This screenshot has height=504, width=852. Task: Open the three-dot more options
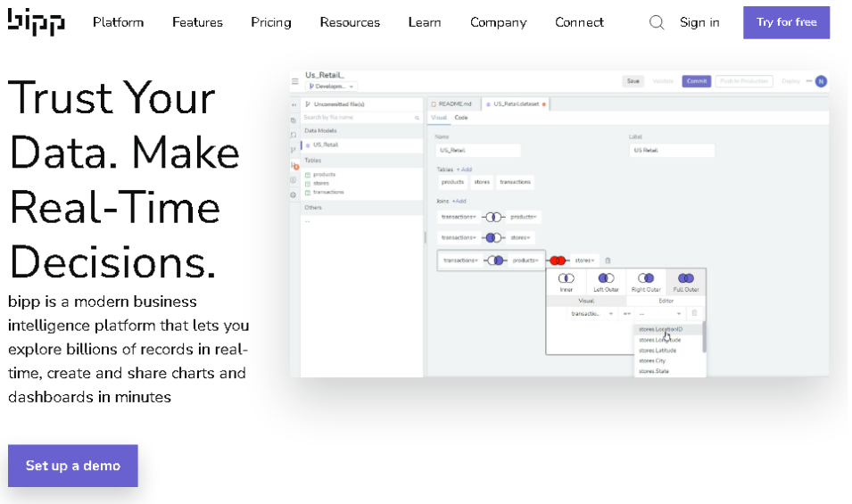809,81
